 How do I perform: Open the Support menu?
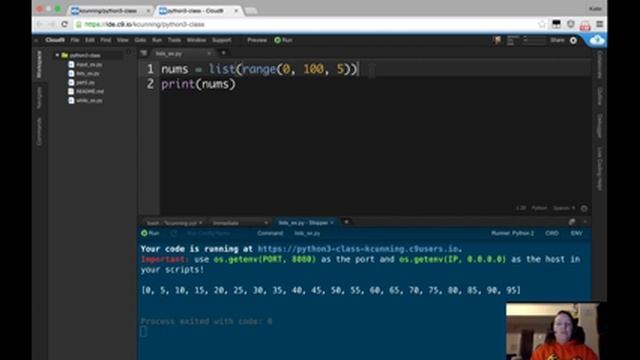tap(222, 40)
